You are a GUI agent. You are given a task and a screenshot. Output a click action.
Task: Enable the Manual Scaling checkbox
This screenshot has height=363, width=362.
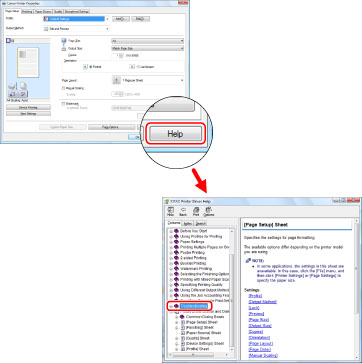point(64,88)
